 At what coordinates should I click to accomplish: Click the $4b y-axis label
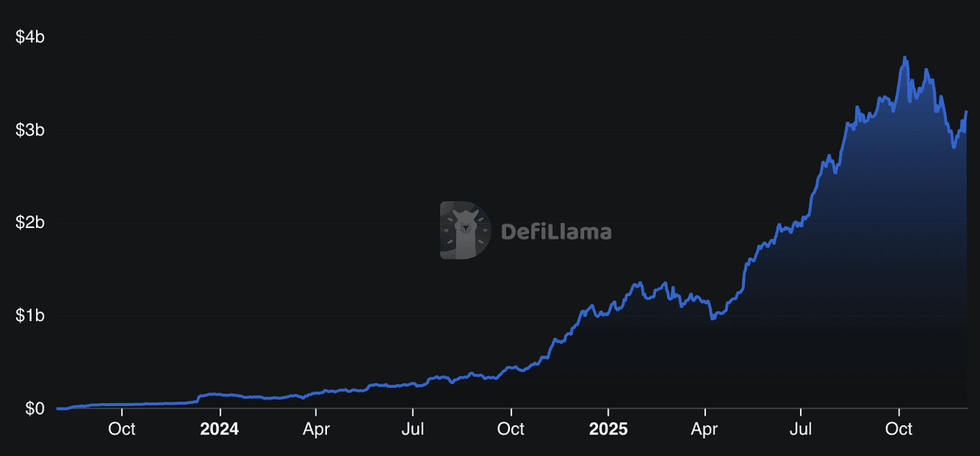(x=30, y=37)
